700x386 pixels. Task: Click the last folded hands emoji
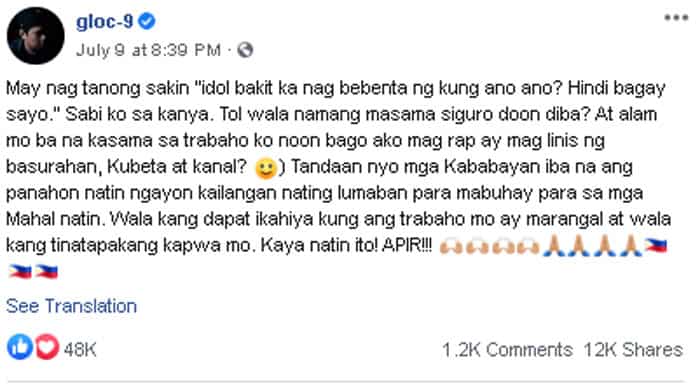pyautogui.click(x=631, y=246)
